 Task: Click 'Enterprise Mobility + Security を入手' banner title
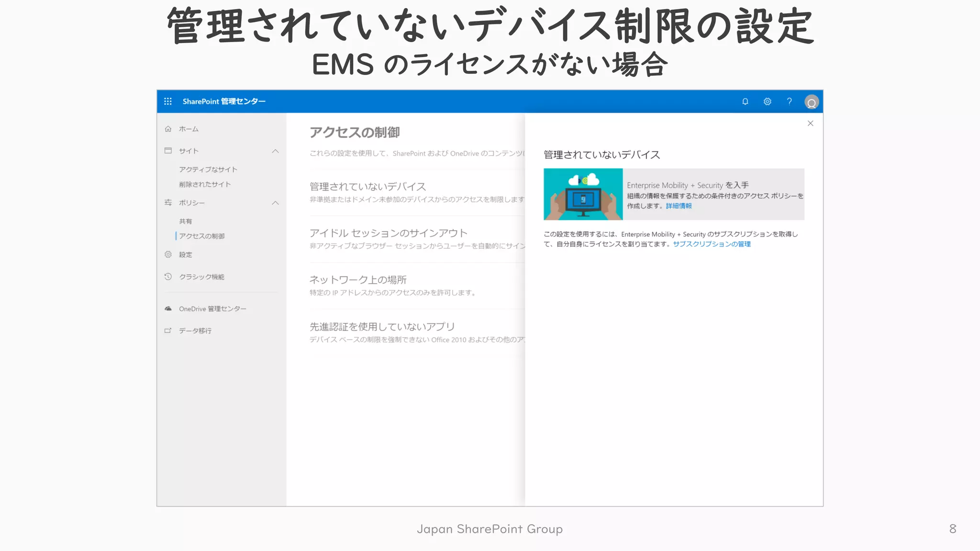pos(688,185)
